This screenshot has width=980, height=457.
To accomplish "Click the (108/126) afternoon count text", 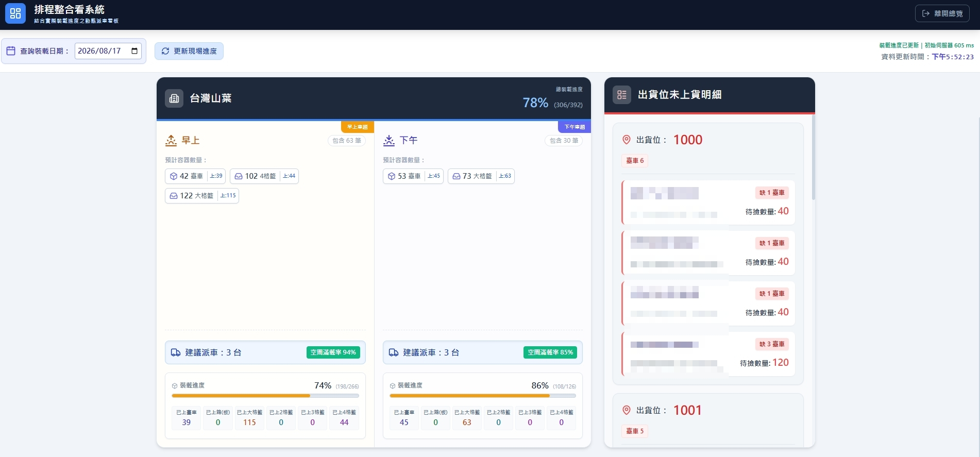I will [564, 386].
